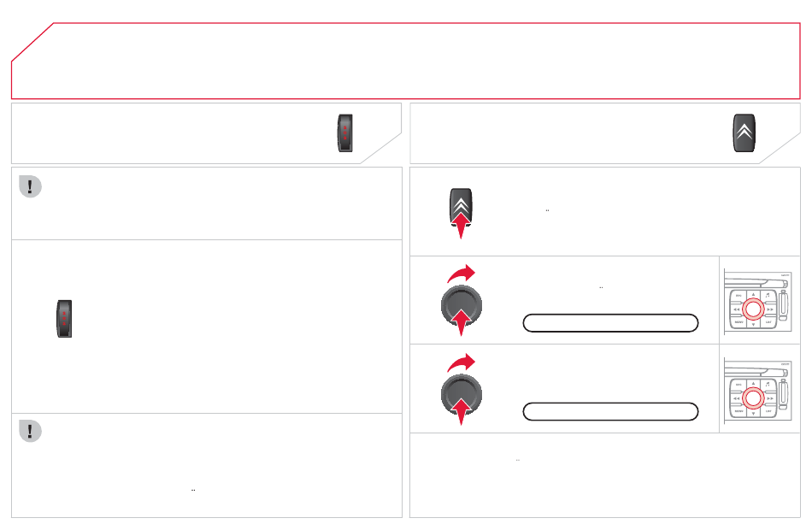Screen dimensions: 812x530
Task: Click the double-chevron button in the right header
Action: 744,133
